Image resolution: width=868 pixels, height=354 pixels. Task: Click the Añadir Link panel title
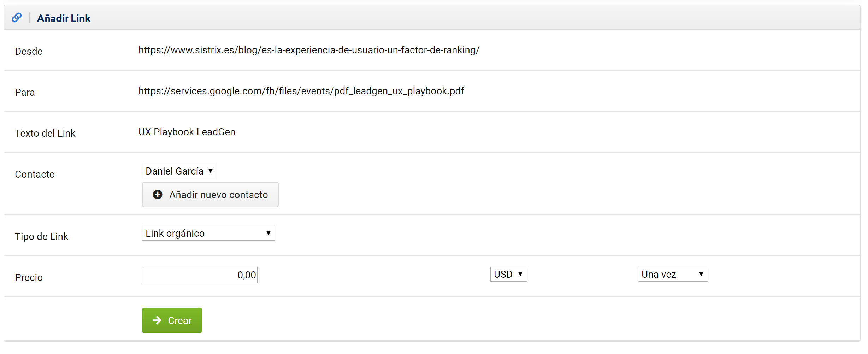(64, 18)
